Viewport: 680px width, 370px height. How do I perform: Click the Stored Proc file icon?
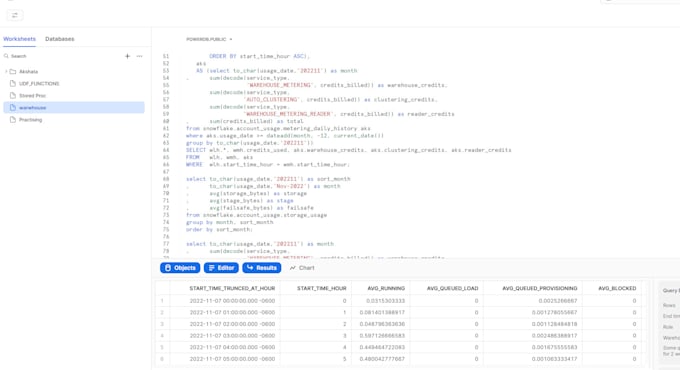click(x=13, y=96)
